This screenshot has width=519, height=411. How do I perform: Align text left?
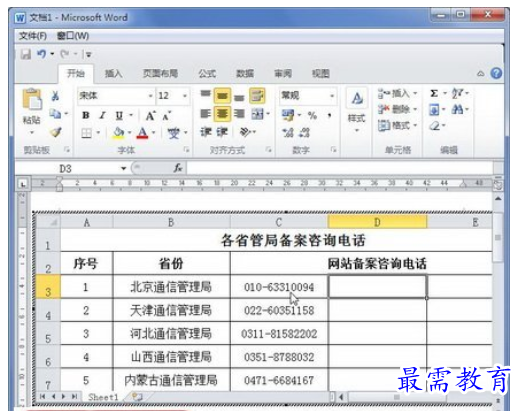click(206, 114)
